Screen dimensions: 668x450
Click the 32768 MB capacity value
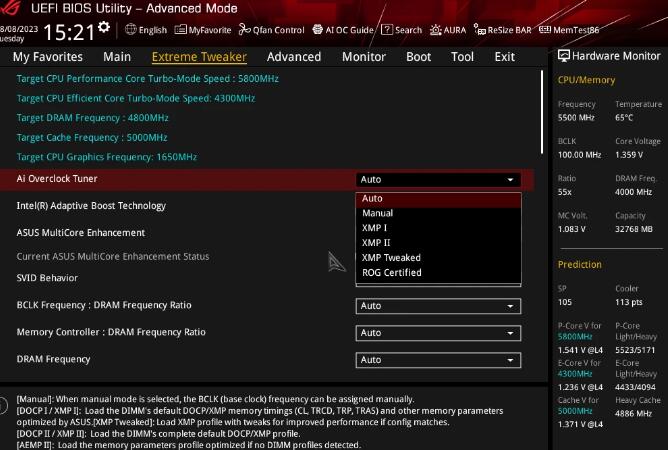click(633, 229)
